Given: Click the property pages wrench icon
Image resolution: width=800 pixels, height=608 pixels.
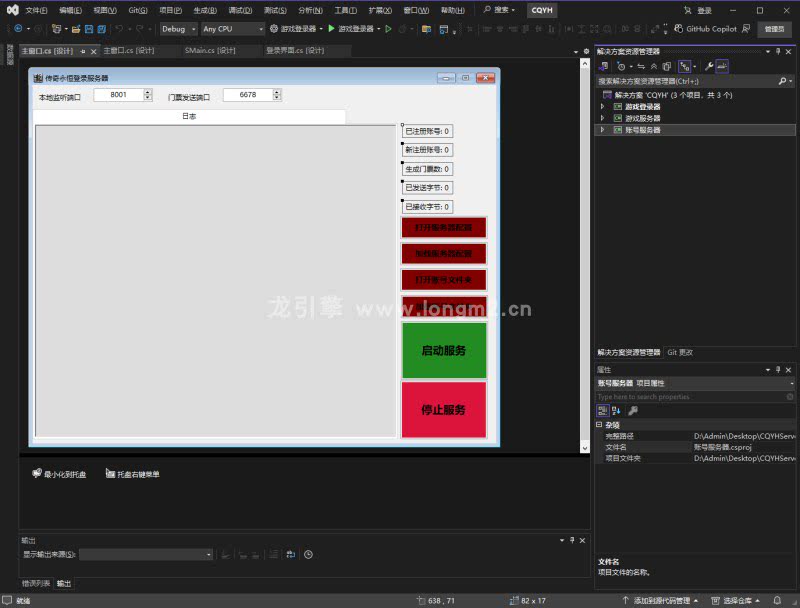Looking at the screenshot, I should point(633,411).
